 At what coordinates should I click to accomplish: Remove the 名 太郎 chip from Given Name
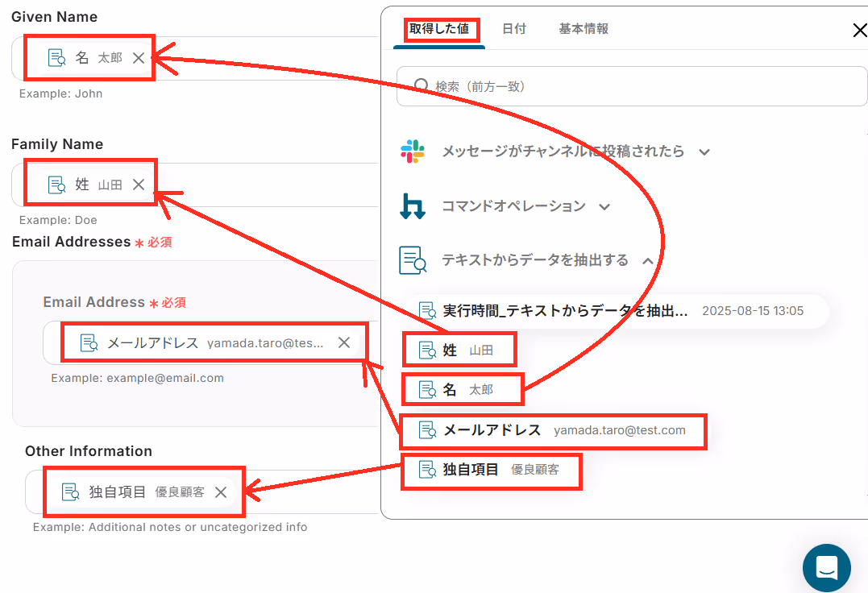(139, 58)
